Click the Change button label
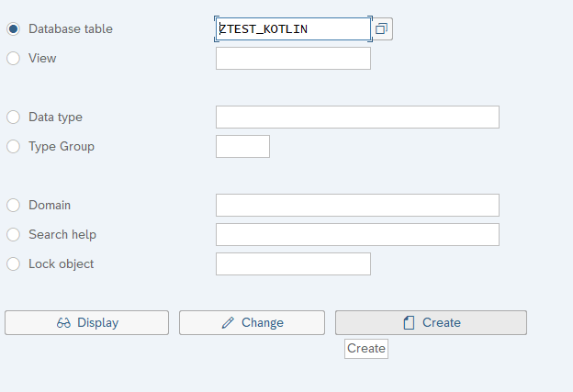Image resolution: width=573 pixels, height=392 pixels. click(263, 322)
